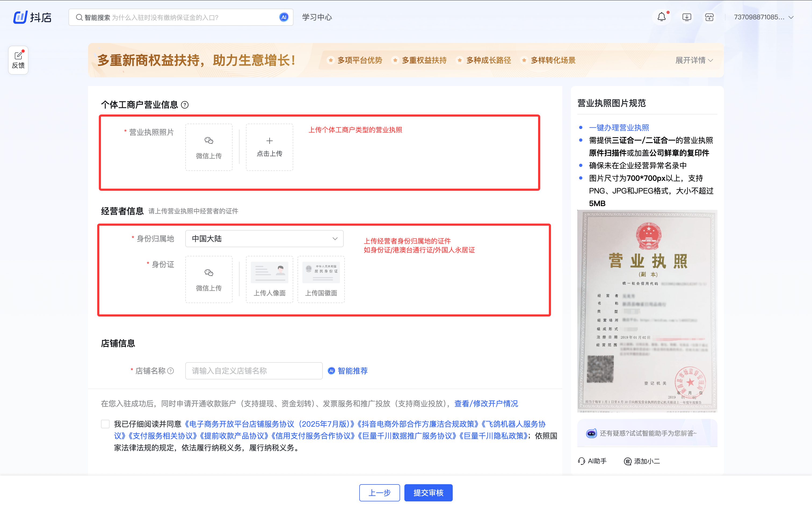Image resolution: width=812 pixels, height=510 pixels.
Task: Click the 智能助手 robot icon in answer box
Action: [x=591, y=433]
